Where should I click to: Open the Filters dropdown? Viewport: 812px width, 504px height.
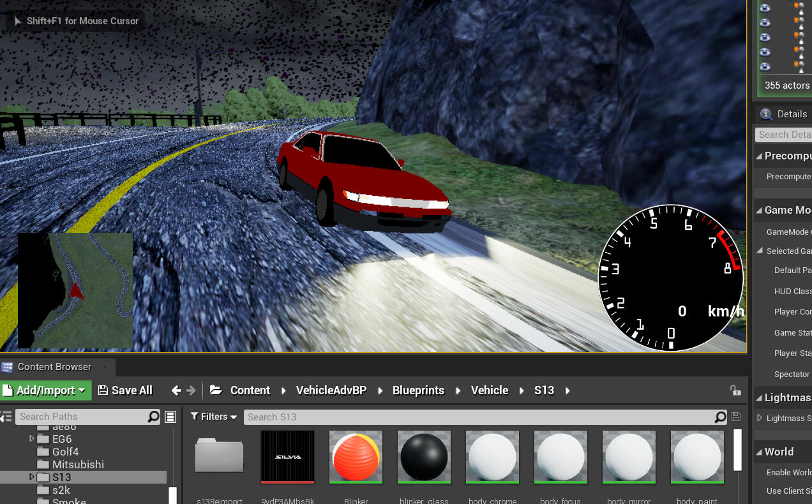(x=214, y=417)
